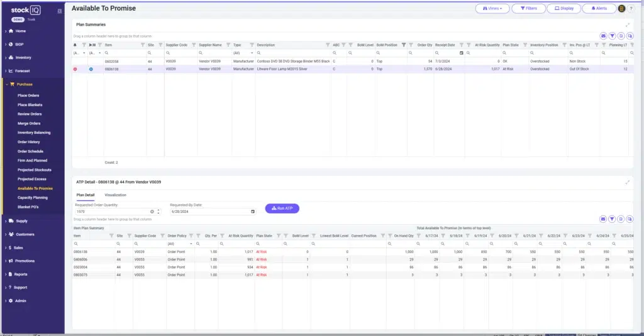Open Place Orders in Purchase menu
Image resolution: width=644 pixels, height=336 pixels.
28,95
